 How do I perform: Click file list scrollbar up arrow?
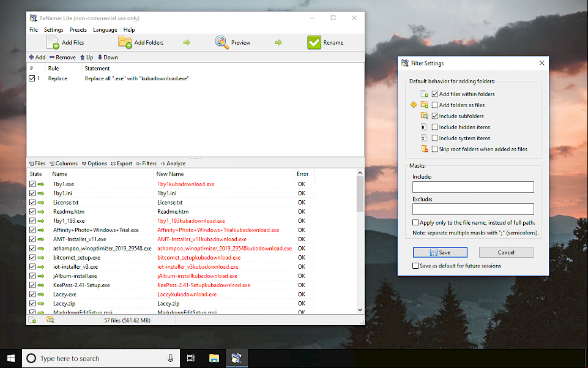[360, 173]
